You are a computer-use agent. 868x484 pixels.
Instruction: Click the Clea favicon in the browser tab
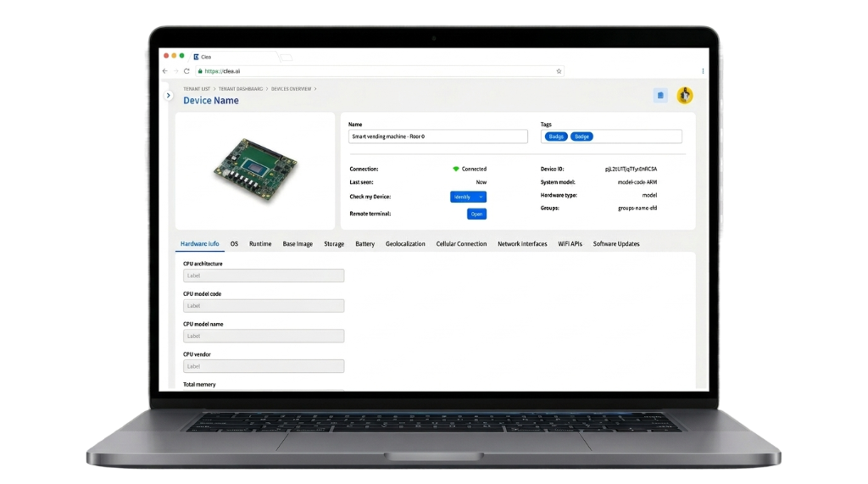pos(196,56)
